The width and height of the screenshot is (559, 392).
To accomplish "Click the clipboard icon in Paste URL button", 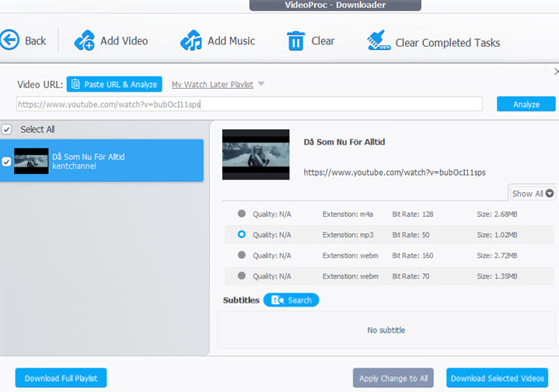I will click(x=75, y=84).
